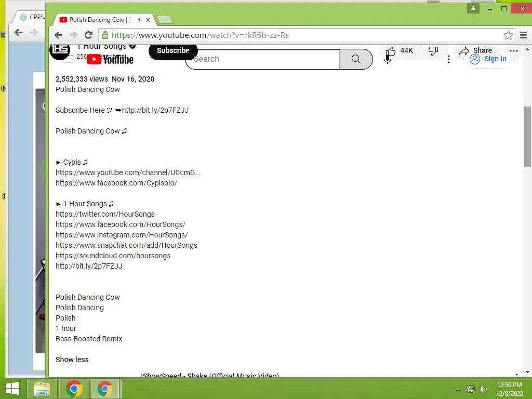
Task: Open File Explorer from taskbar
Action: 42,389
